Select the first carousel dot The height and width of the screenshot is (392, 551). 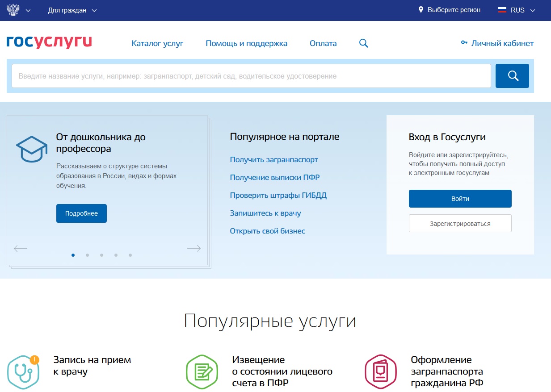[73, 255]
